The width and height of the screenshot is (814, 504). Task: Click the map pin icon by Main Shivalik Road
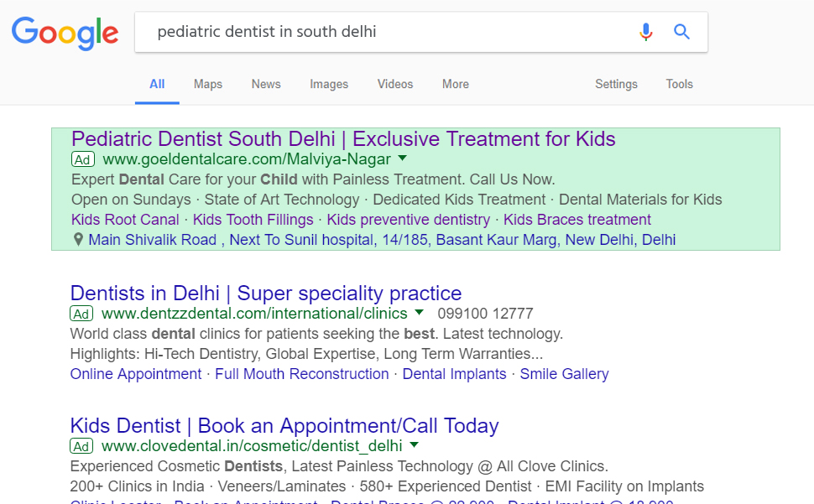78,240
